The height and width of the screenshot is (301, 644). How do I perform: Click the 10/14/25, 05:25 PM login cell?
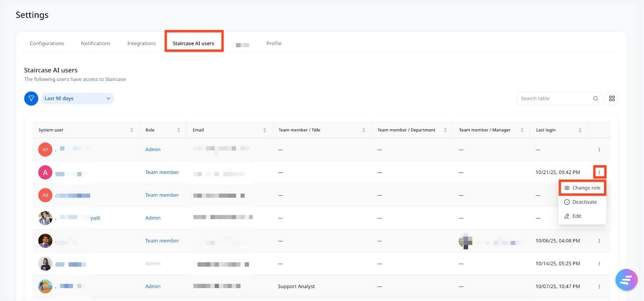tap(558, 264)
